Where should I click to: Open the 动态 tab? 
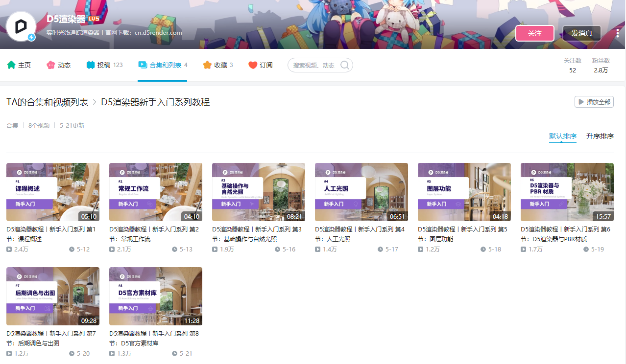pos(58,65)
